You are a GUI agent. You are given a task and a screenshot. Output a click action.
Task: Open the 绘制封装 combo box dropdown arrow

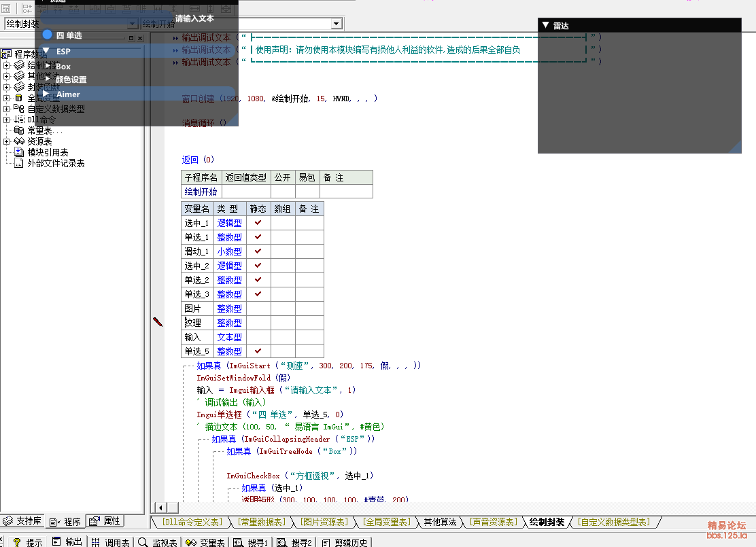click(x=133, y=24)
